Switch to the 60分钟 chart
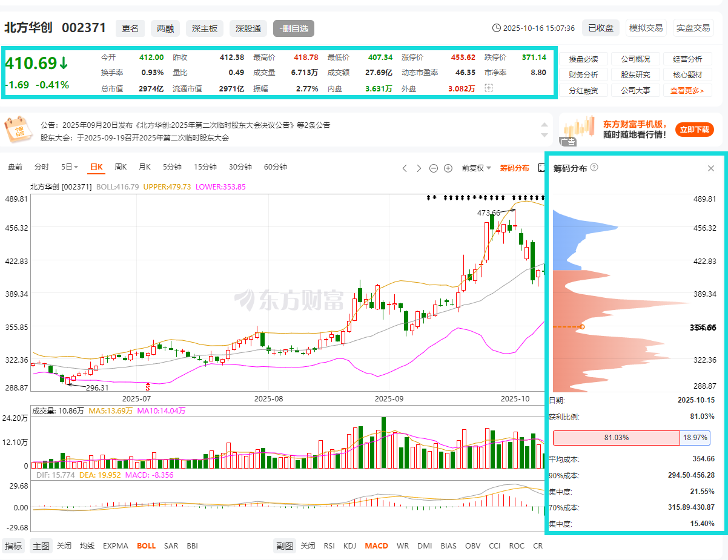Image resolution: width=728 pixels, height=560 pixels. pyautogui.click(x=276, y=167)
